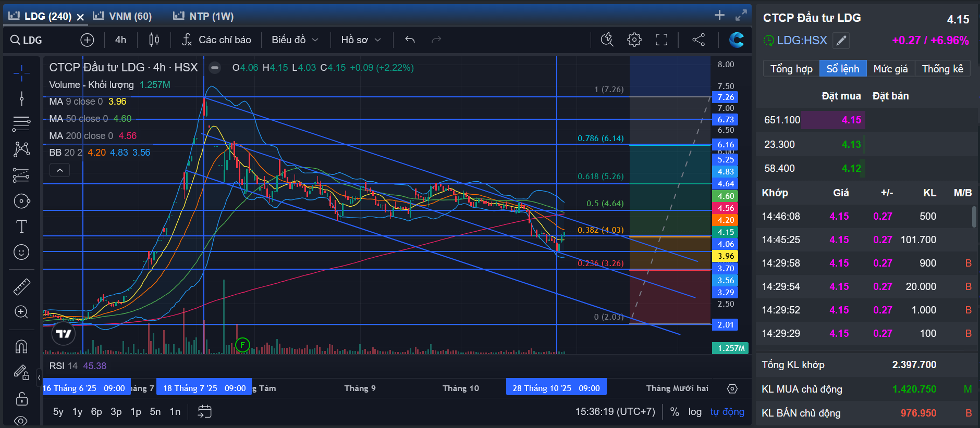Viewport: 980px width, 428px height.
Task: Enter fullscreen mode via bracket icon
Action: pyautogui.click(x=661, y=40)
